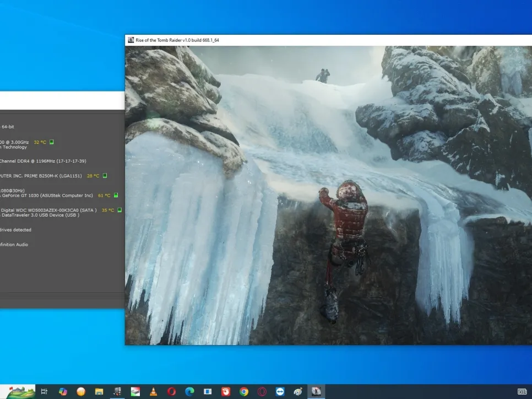Screen dimensions: 532x399
Task: Click the "1080@30Hz)" display text
Action: (x=12, y=191)
